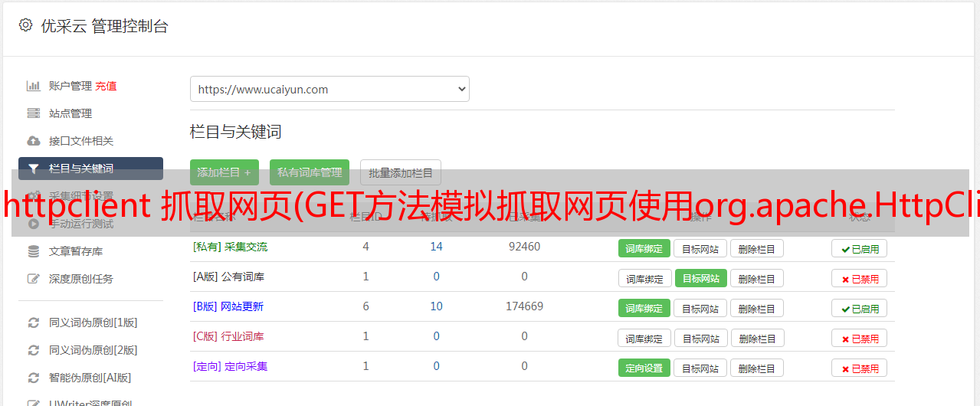Viewport: 980px width, 406px height.
Task: Click 词库绑定 in the 公有词库 row
Action: coord(644,278)
